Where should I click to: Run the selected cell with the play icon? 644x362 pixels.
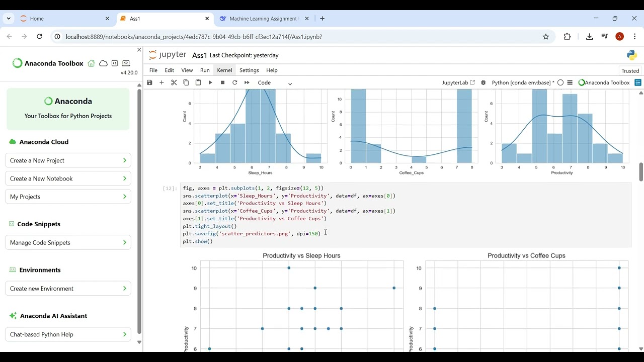(x=210, y=82)
